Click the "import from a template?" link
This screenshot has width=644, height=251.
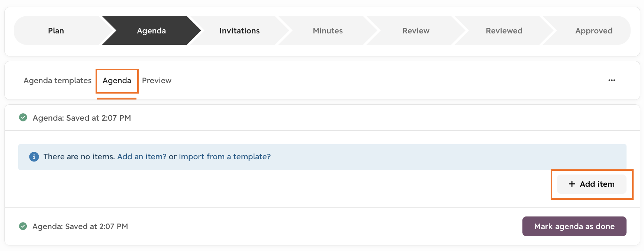tap(225, 157)
